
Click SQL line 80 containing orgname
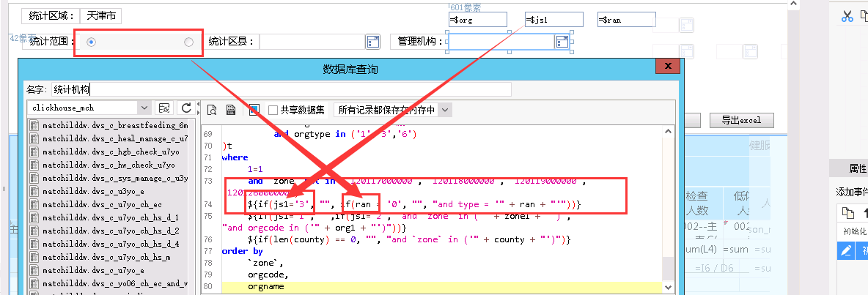pyautogui.click(x=441, y=287)
